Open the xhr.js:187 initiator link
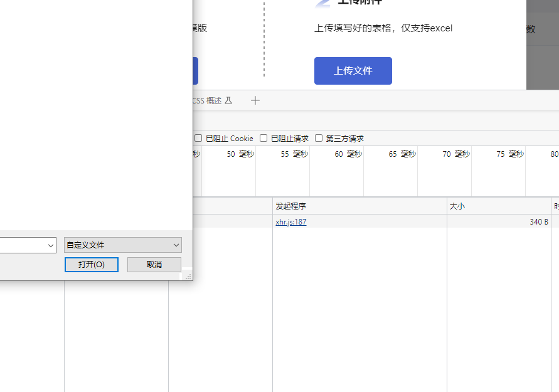 (291, 221)
